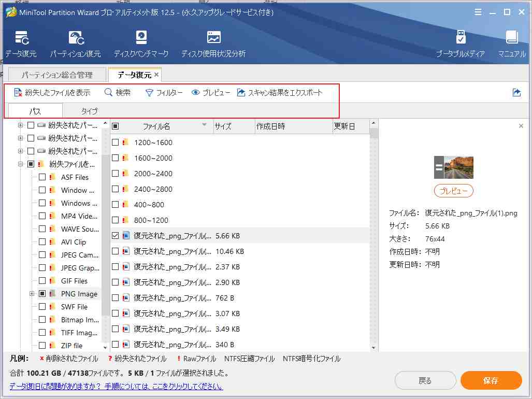Image resolution: width=532 pixels, height=399 pixels.
Task: Click the file icon of the 10.46 KB png
Action: 126,251
